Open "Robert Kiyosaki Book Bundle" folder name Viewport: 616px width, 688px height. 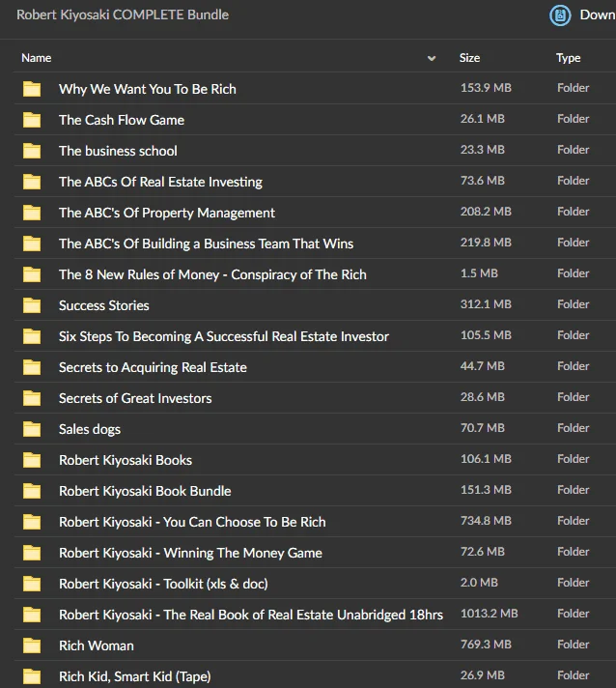click(x=145, y=491)
